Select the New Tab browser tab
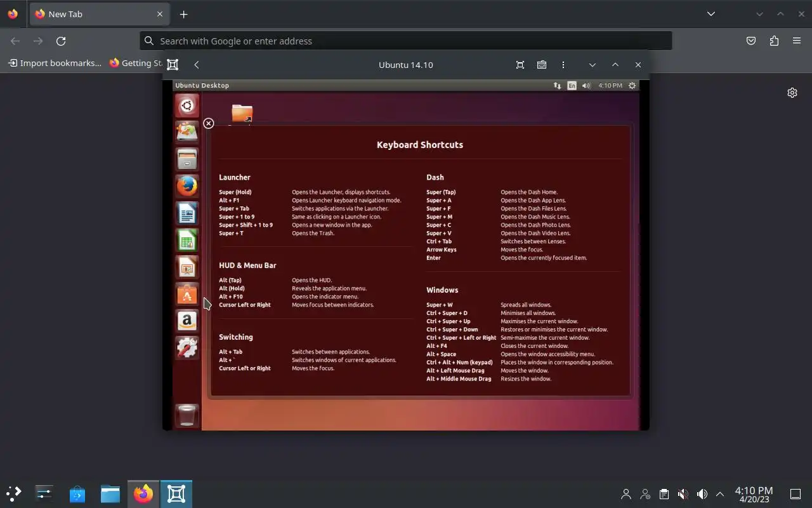This screenshot has width=812, height=508. click(100, 14)
